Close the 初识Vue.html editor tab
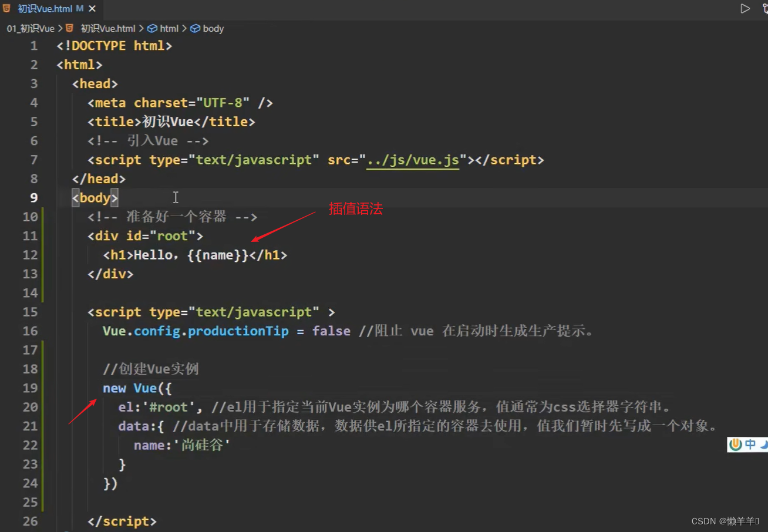Viewport: 768px width, 532px height. pos(92,9)
